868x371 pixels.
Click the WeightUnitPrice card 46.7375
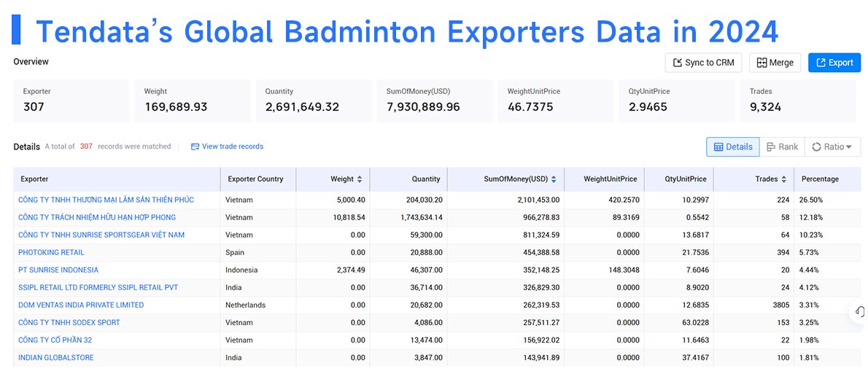coord(556,101)
